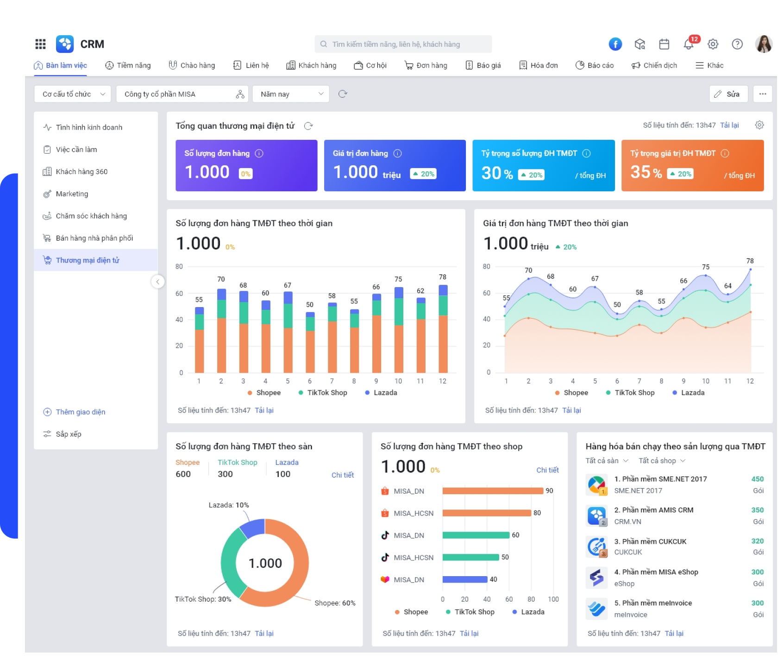
Task: Open e-commerce overview widget settings gear
Action: click(x=759, y=125)
